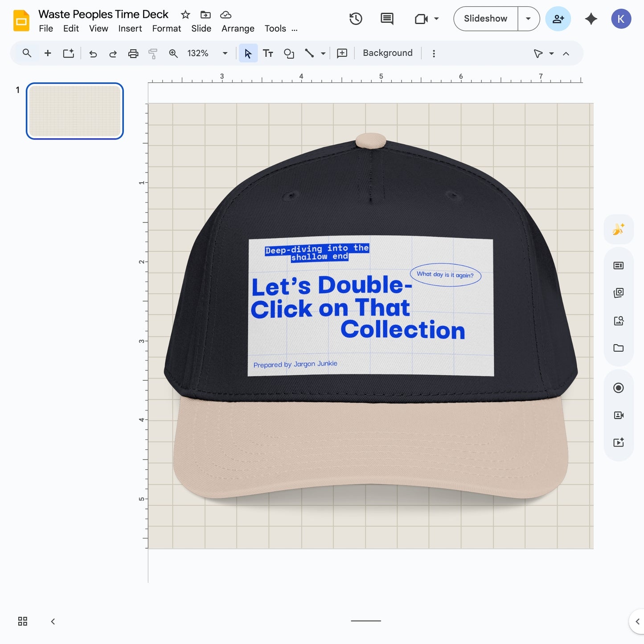
Task: Star the Waste Peoples Time Deck document
Action: click(185, 15)
